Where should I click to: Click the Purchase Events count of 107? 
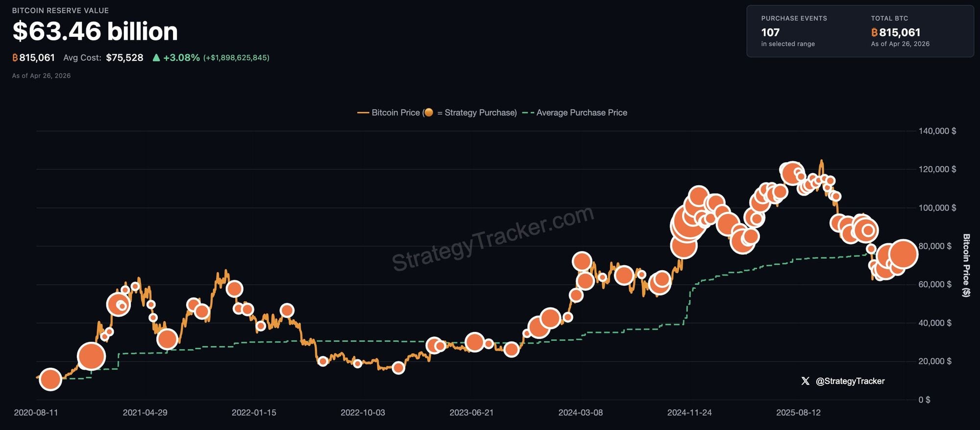tap(770, 32)
